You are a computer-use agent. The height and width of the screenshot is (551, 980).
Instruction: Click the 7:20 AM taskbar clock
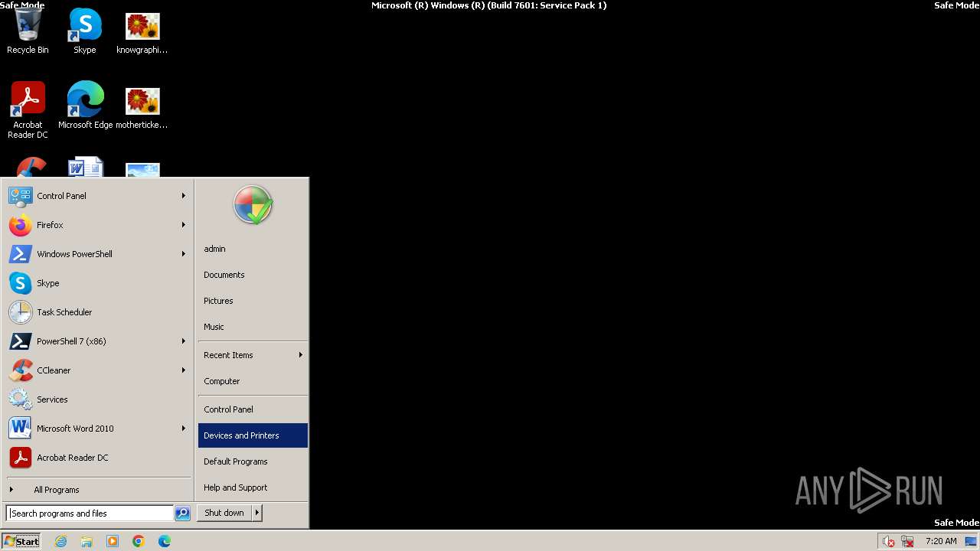click(x=941, y=541)
